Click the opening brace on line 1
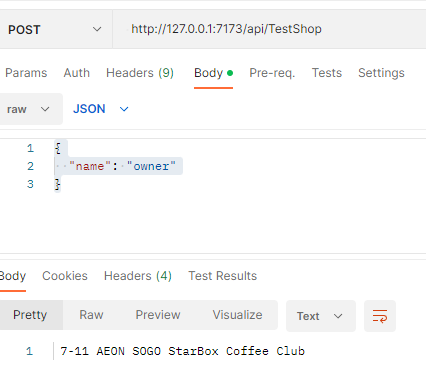 click(58, 148)
